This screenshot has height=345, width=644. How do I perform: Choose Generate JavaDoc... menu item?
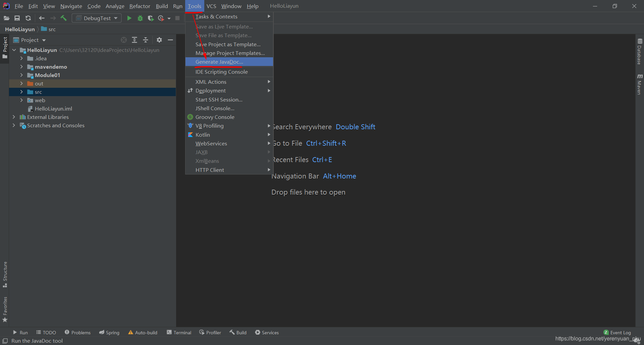pyautogui.click(x=229, y=62)
